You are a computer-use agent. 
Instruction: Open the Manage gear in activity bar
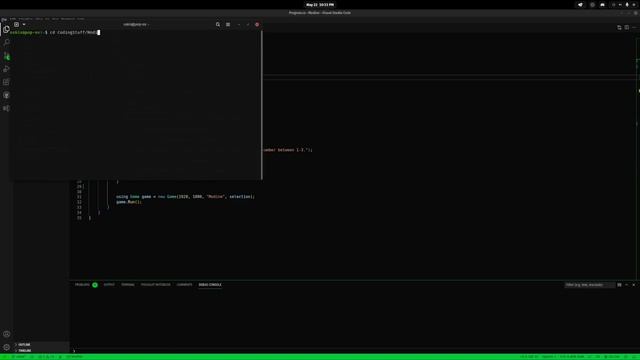[6, 347]
